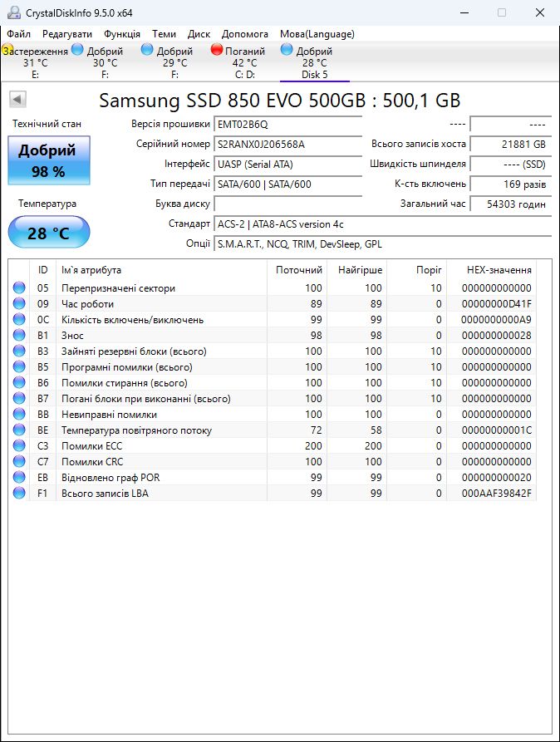Click the Опції field with S.M.A.R.T., NCQ, TRIM
The width and height of the screenshot is (560, 742).
tap(382, 243)
